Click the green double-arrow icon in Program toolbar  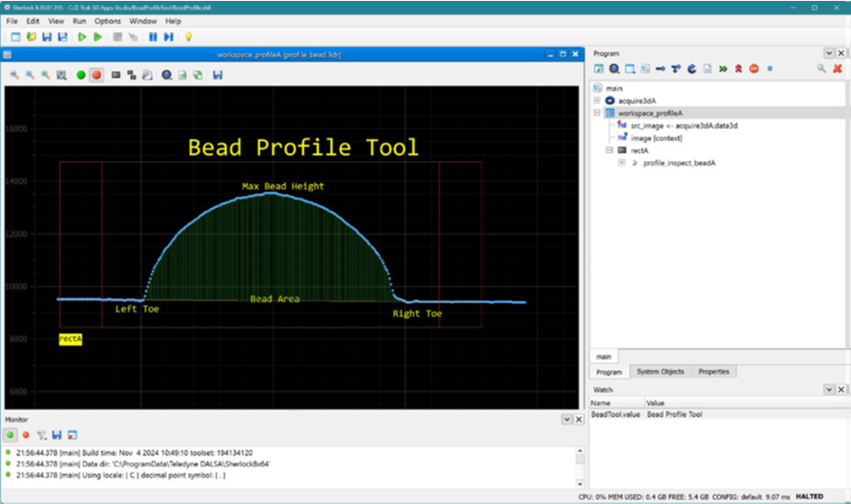(x=723, y=69)
